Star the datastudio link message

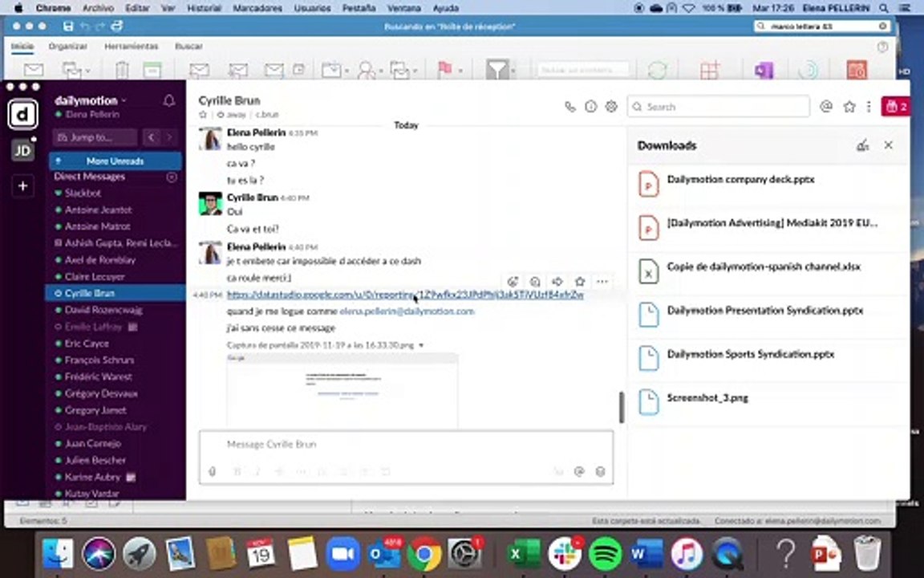[580, 282]
